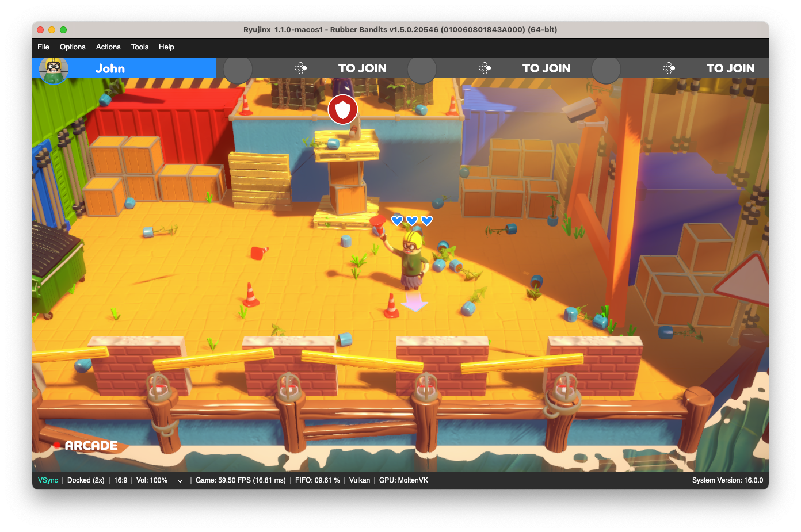Click the third TO JOIN label
The height and width of the screenshot is (532, 801).
[731, 68]
